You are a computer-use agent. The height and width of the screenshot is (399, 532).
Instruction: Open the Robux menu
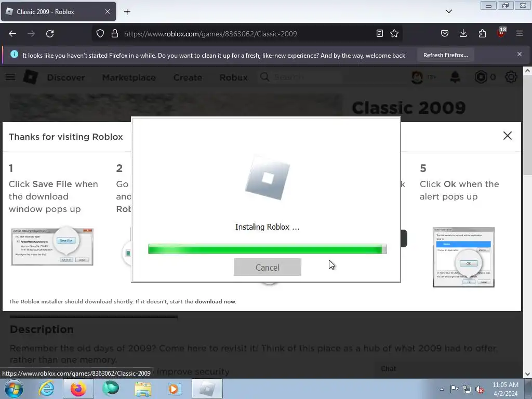coord(233,77)
